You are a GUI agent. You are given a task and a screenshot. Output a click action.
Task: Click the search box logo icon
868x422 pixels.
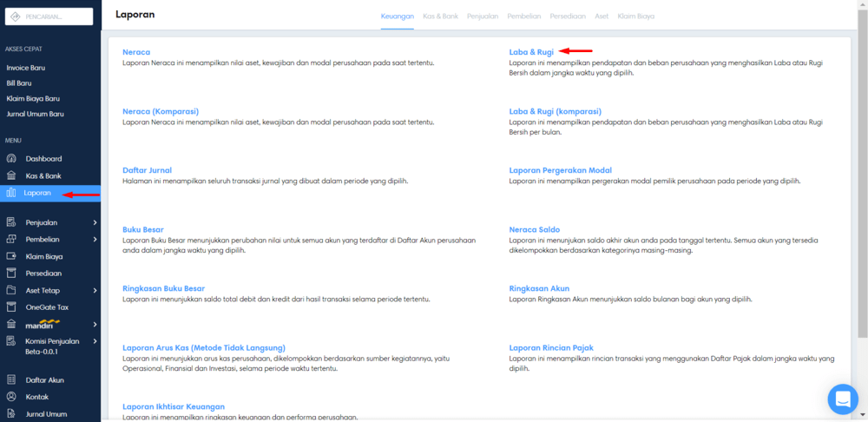(x=16, y=16)
